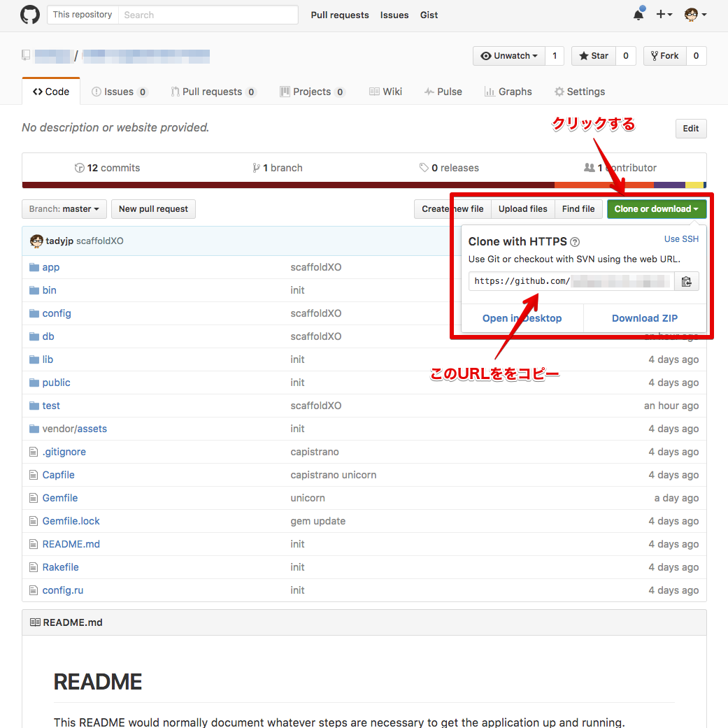Open notifications via the bell icon
Image resolution: width=728 pixels, height=728 pixels.
(637, 15)
